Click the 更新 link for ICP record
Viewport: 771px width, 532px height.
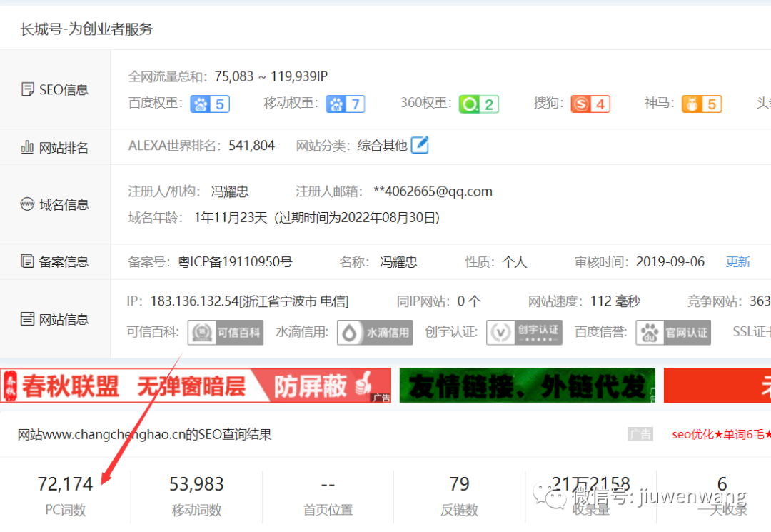click(738, 261)
